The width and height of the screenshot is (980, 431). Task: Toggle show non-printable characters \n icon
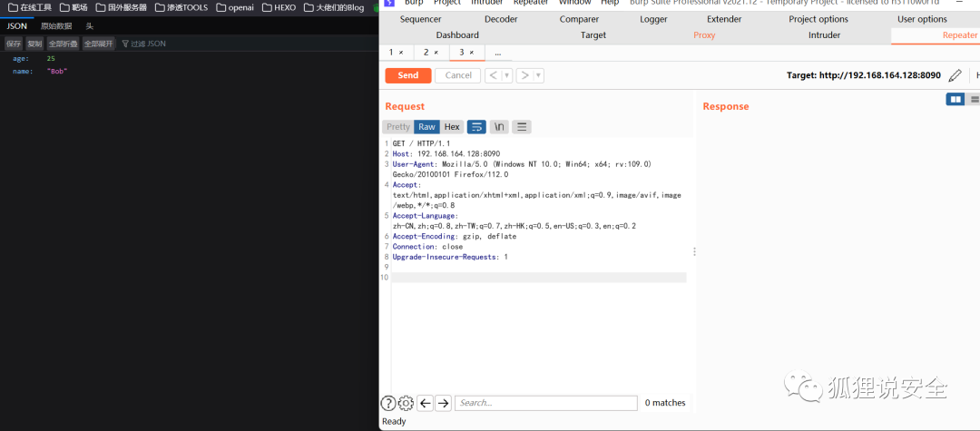[499, 127]
